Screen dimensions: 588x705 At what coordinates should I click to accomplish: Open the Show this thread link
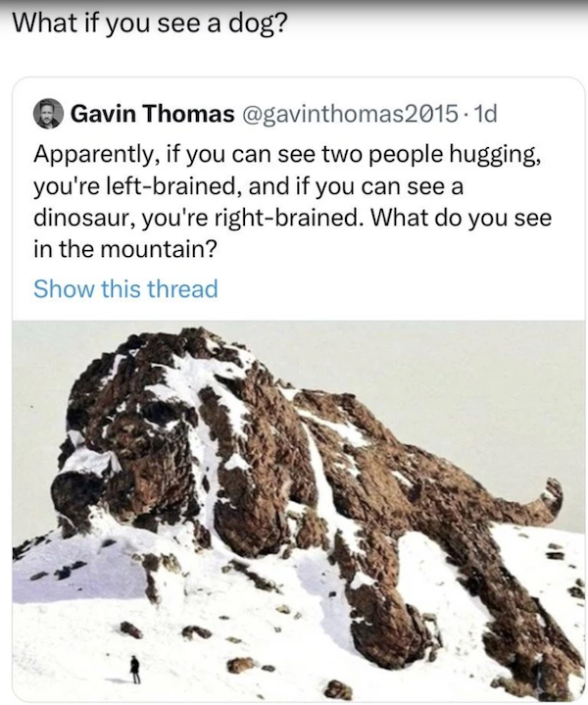pyautogui.click(x=125, y=288)
